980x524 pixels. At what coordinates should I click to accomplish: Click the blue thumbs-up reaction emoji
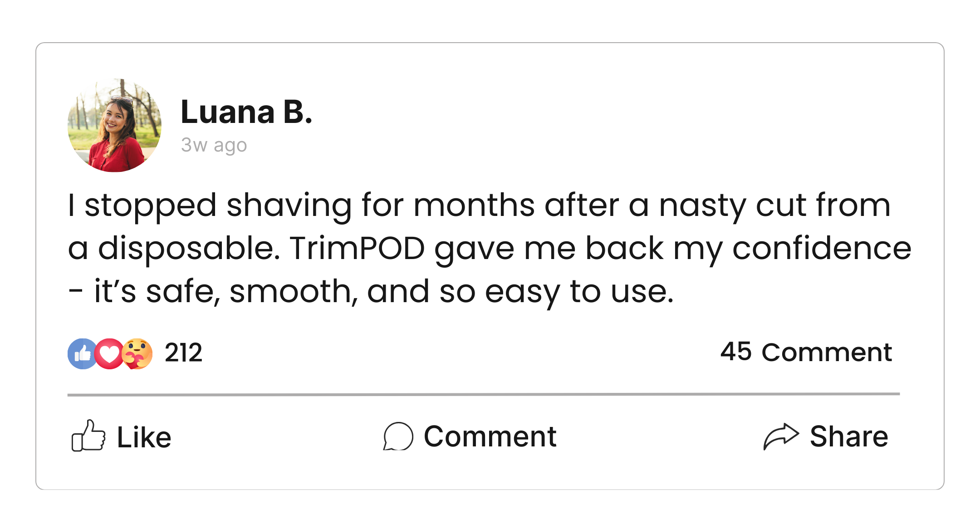[x=82, y=353]
